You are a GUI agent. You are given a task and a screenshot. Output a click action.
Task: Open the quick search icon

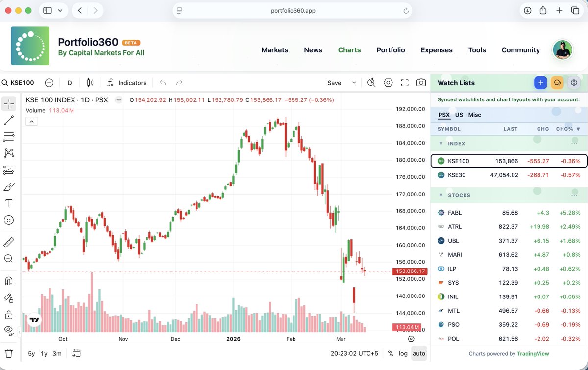tap(371, 83)
